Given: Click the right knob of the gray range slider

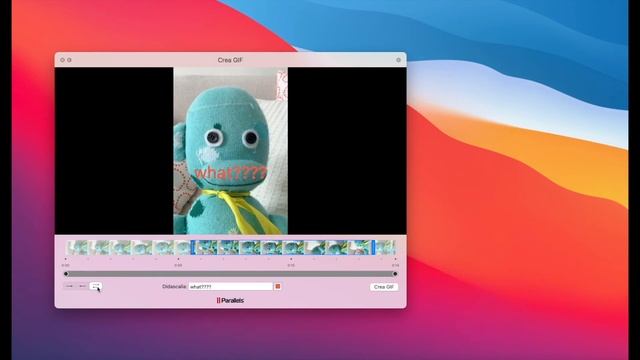Looking at the screenshot, I should (x=395, y=274).
